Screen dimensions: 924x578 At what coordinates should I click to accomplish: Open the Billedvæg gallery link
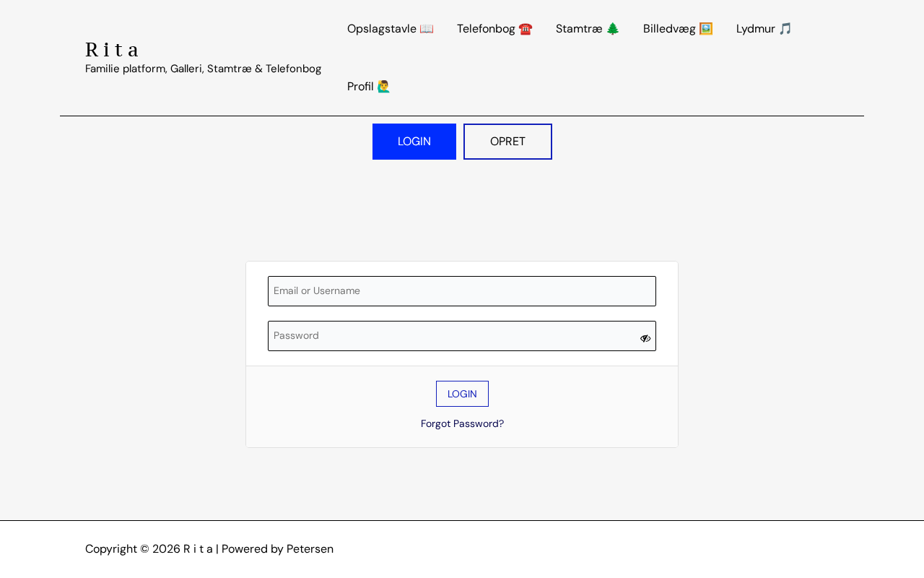pos(678,29)
